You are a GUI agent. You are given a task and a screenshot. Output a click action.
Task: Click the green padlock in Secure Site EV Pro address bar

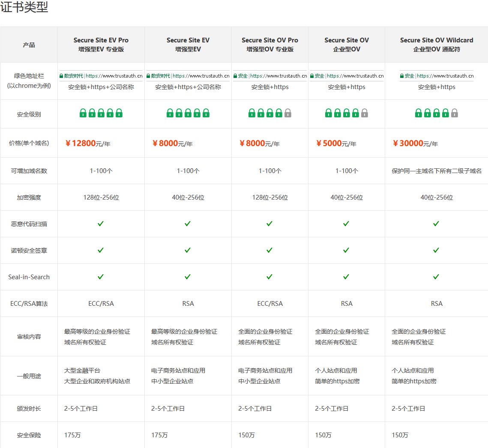point(61,76)
